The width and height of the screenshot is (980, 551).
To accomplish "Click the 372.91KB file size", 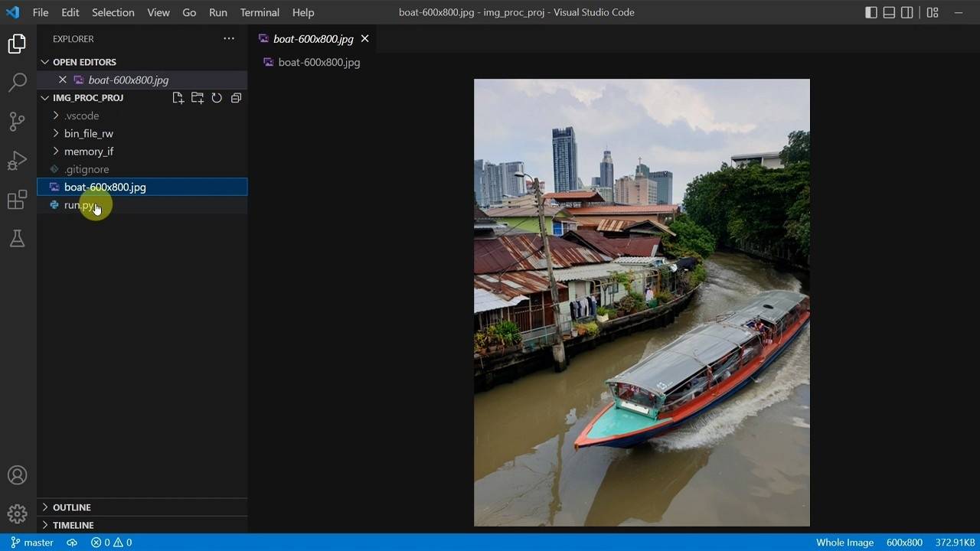I will (955, 543).
